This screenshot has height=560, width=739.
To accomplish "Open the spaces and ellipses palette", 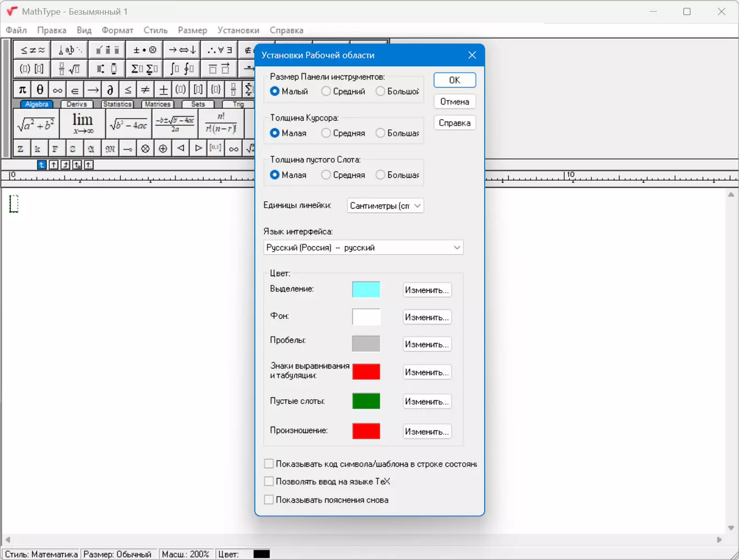I will (x=70, y=50).
